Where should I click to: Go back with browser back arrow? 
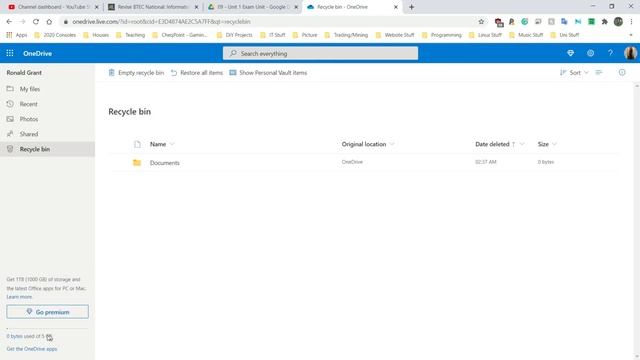[x=9, y=22]
